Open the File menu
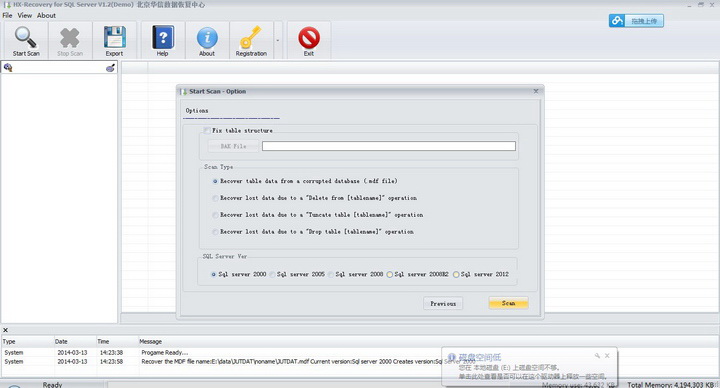Image resolution: width=720 pixels, height=388 pixels. [7, 15]
